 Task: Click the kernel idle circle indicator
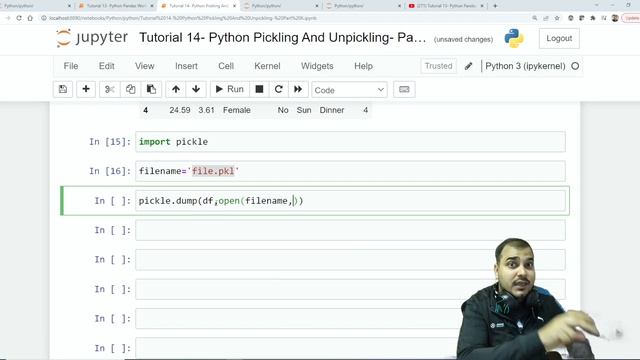pos(575,66)
